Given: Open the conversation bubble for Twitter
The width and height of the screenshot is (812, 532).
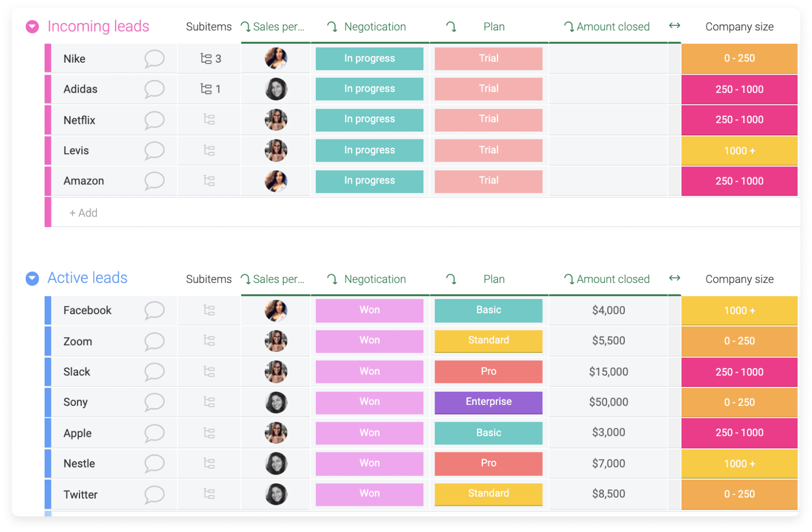Looking at the screenshot, I should tap(154, 495).
